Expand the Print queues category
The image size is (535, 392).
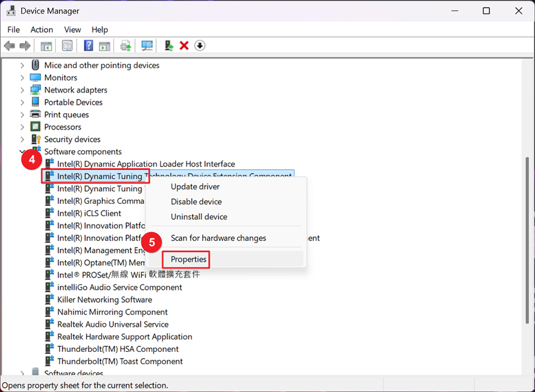click(22, 115)
